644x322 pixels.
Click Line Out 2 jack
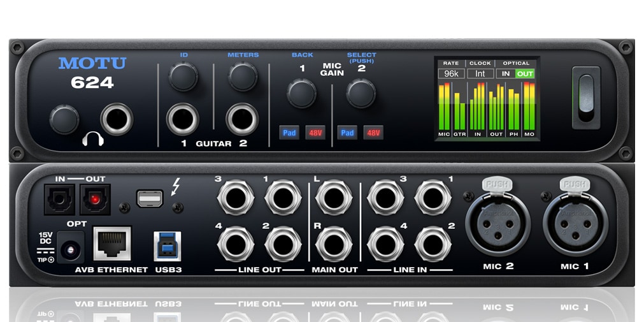point(283,244)
